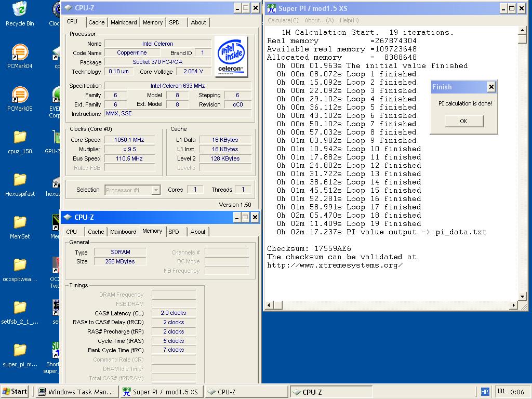
Task: Select the CPU tab in upper CPU-Z
Action: click(x=72, y=21)
